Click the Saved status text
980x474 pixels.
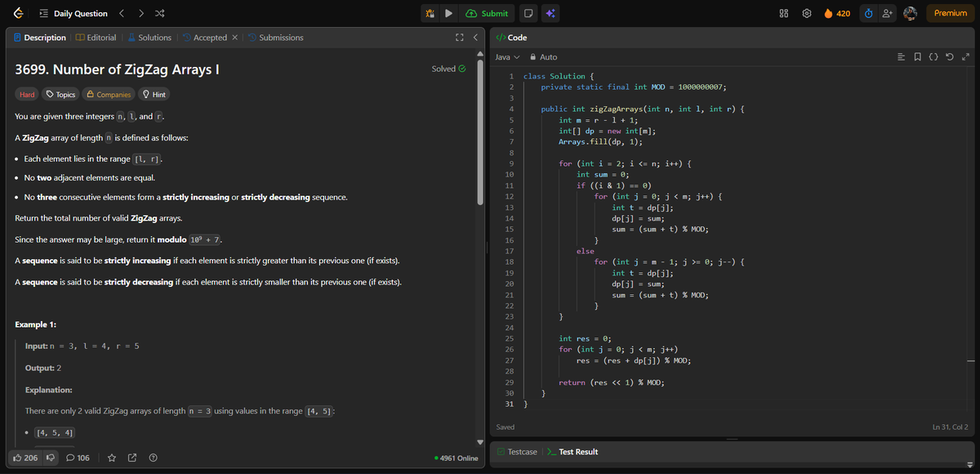click(507, 427)
